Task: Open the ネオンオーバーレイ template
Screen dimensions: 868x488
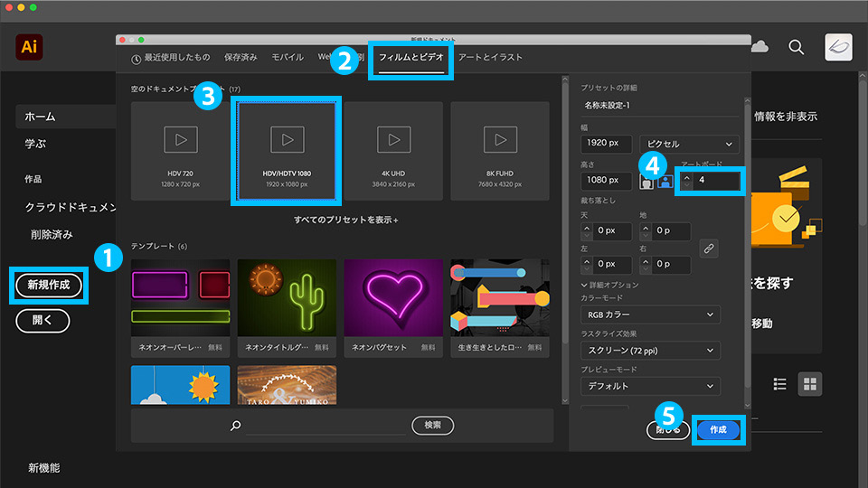Action: 181,308
